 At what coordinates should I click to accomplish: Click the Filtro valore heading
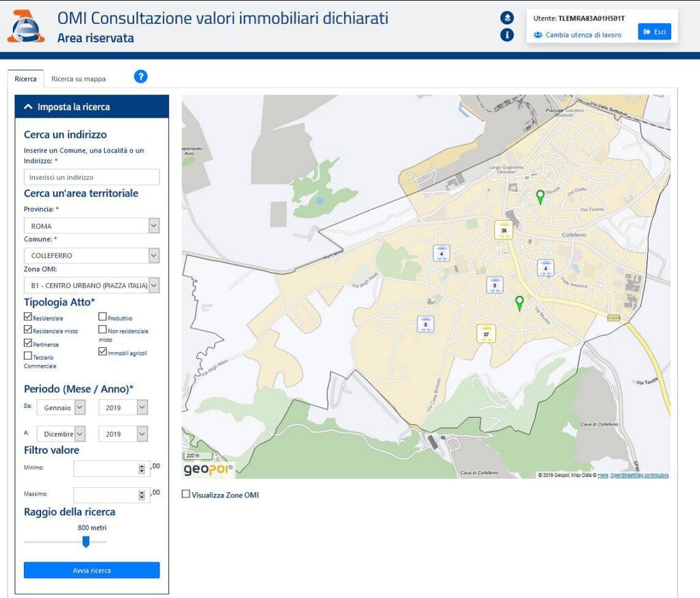click(x=51, y=450)
